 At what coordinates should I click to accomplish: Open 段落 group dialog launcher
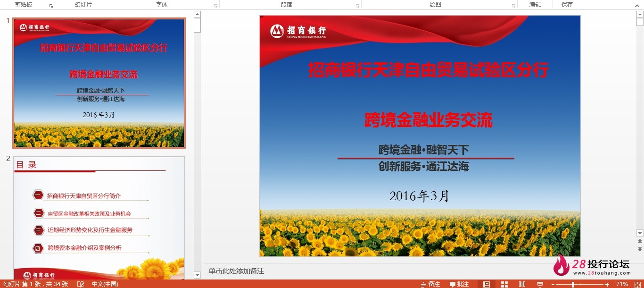point(357,6)
